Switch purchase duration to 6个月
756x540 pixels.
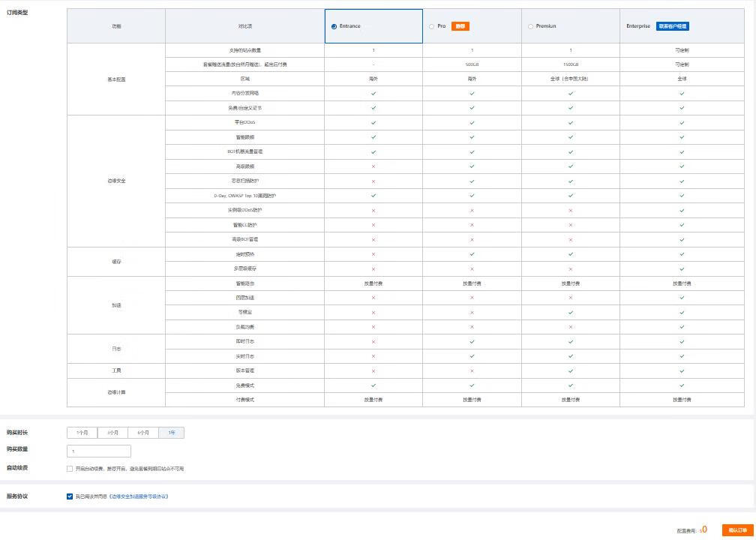pos(142,433)
